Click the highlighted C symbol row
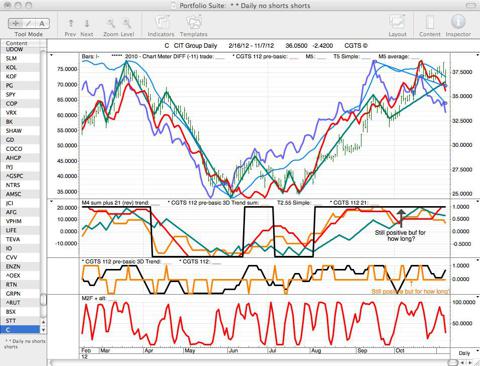This screenshot has width=480, height=366. click(x=21, y=330)
